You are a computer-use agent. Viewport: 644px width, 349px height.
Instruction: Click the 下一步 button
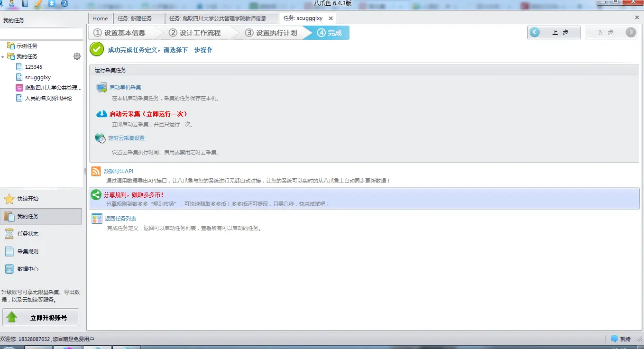click(x=611, y=32)
